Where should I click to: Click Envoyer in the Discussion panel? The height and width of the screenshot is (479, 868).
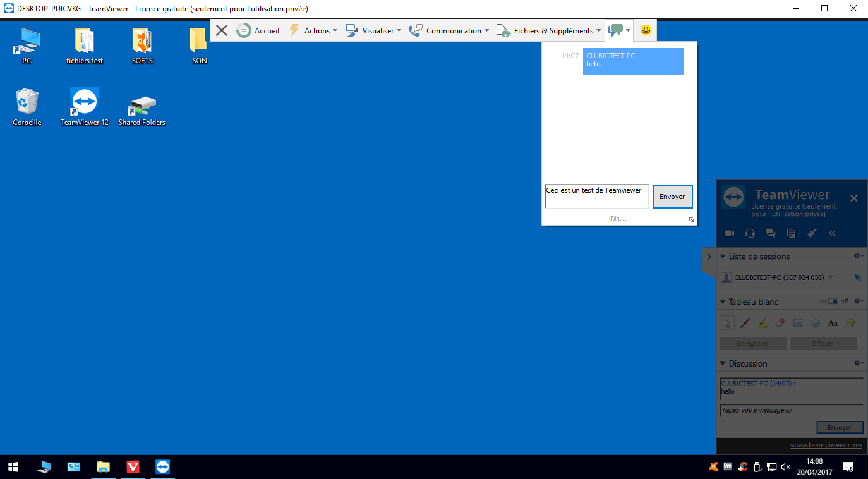tap(840, 428)
